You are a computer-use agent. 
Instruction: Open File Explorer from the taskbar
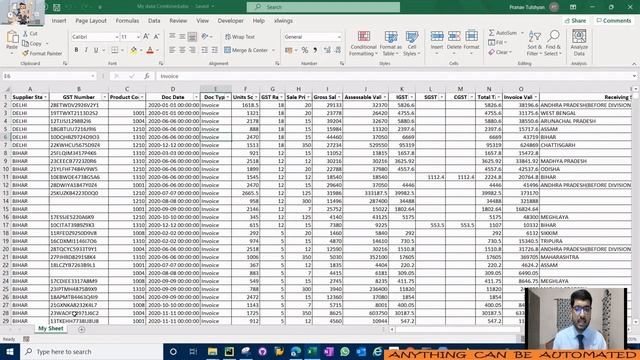point(212,351)
